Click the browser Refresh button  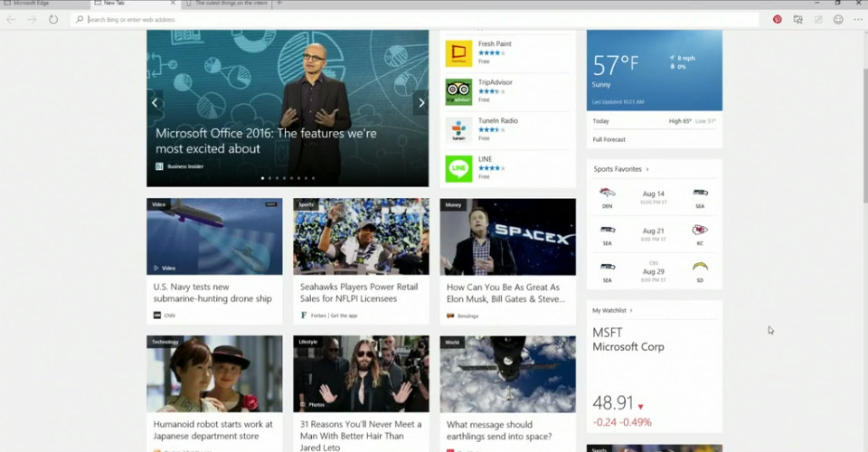(x=53, y=19)
